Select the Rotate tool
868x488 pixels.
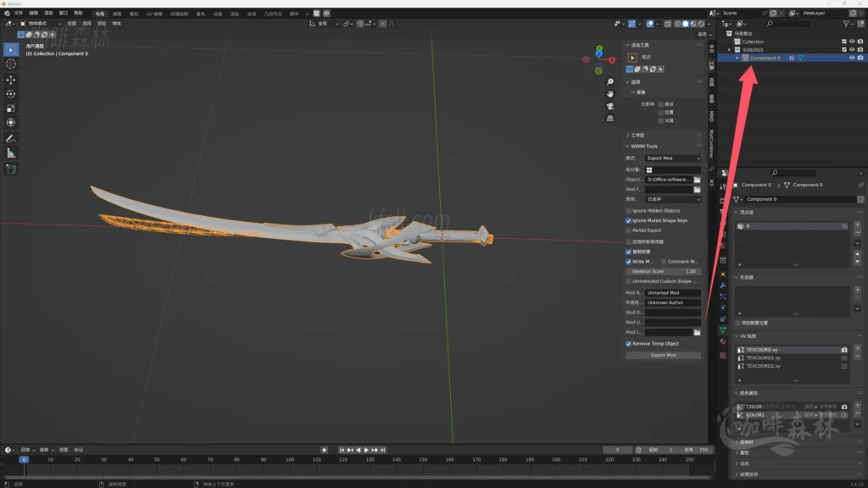click(x=11, y=94)
